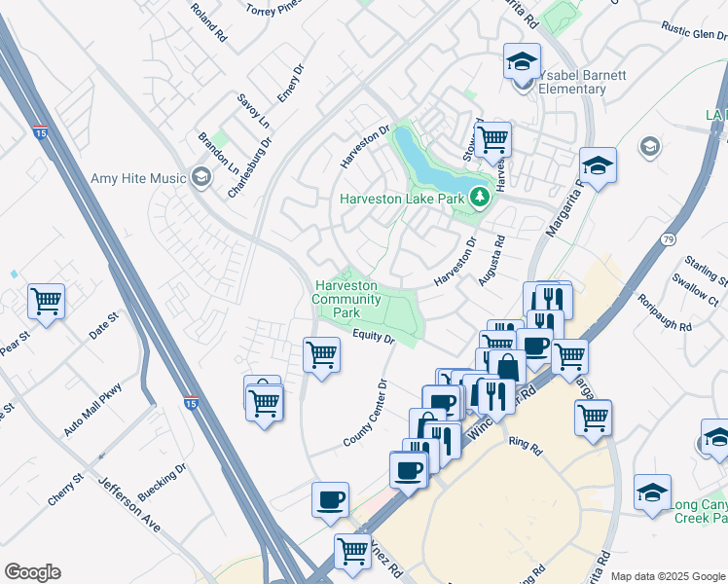Open the Amy Hite Music place pin

(x=201, y=177)
